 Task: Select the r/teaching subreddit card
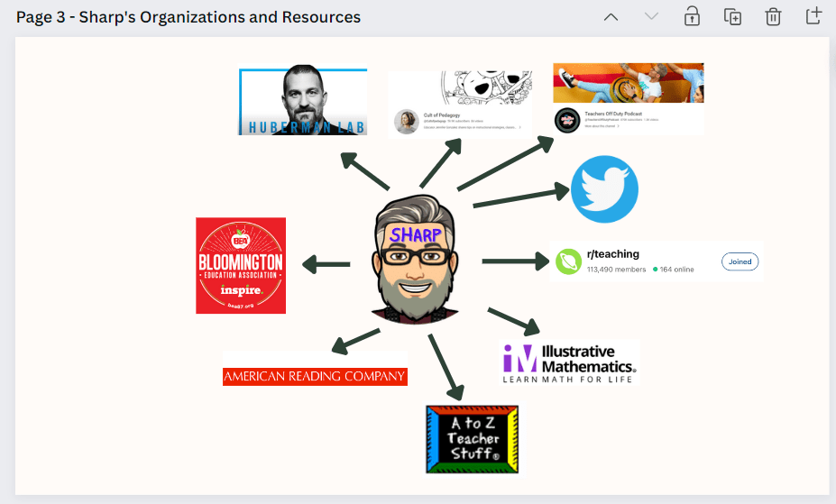(x=657, y=261)
